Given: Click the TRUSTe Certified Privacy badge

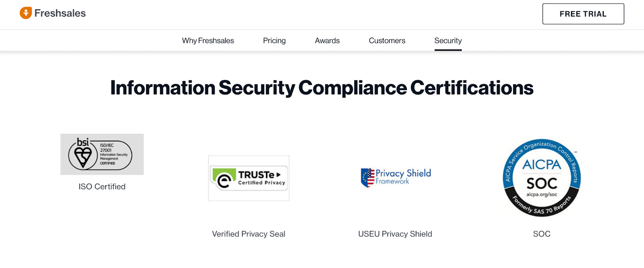Looking at the screenshot, I should pos(249,178).
